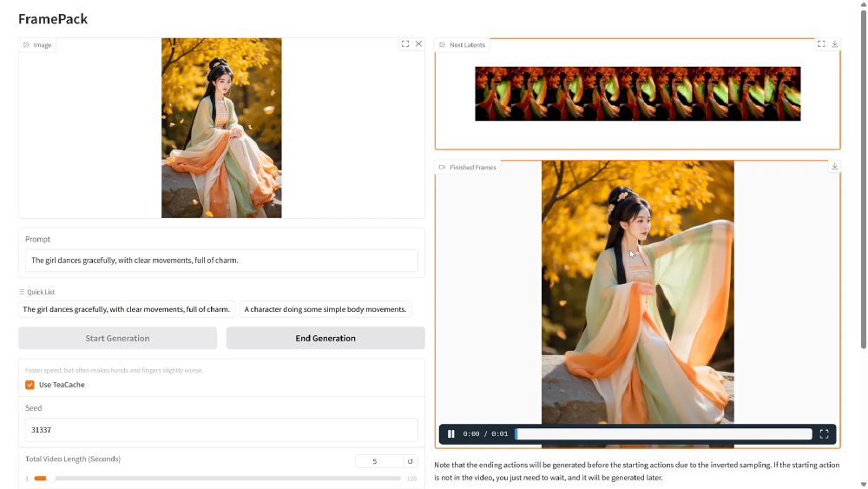Image resolution: width=868 pixels, height=489 pixels.
Task: Click the input image thumbnail of the girl
Action: tap(221, 128)
